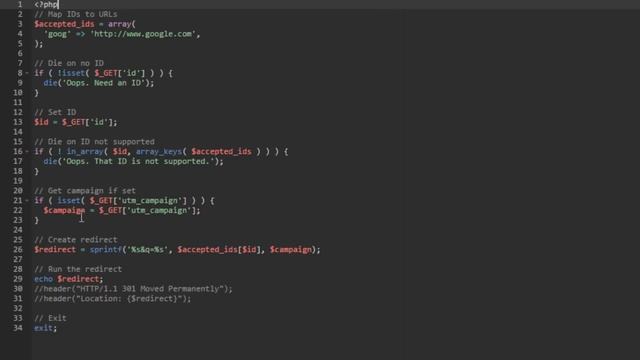This screenshot has height=360, width=640.
Task: Click the '// Create redirect' comment
Action: [x=76, y=240]
